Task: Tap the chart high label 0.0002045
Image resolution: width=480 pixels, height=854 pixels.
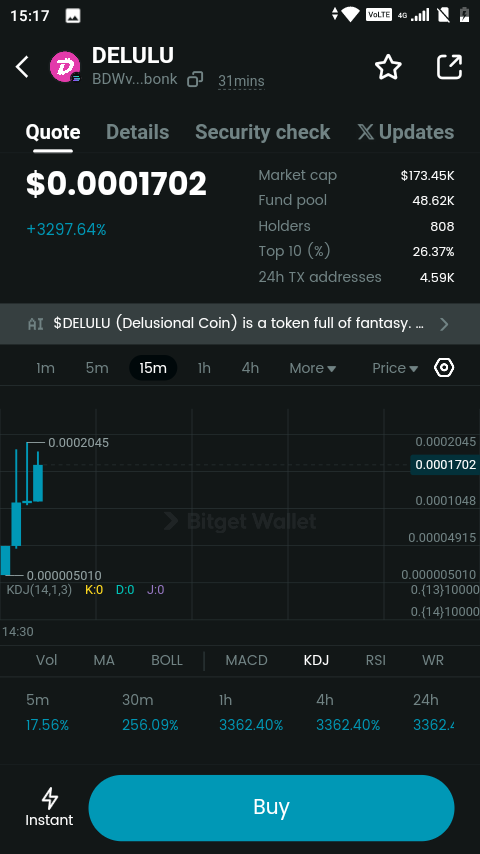Action: click(78, 443)
